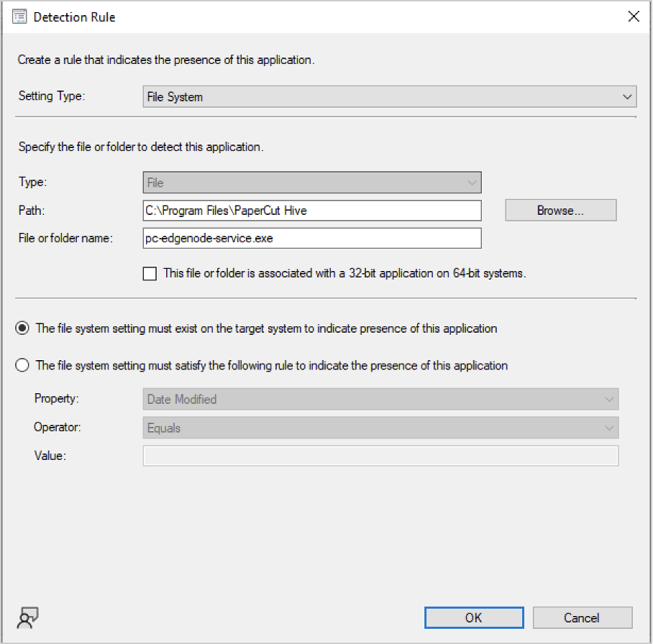Viewport: 653px width, 644px height.
Task: Close the Detection Rule dialog
Action: point(634,17)
